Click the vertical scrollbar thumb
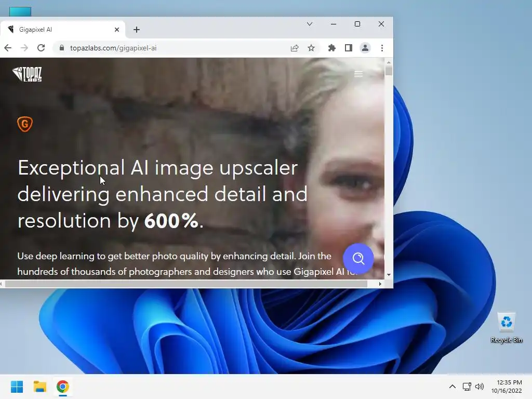 [x=389, y=71]
